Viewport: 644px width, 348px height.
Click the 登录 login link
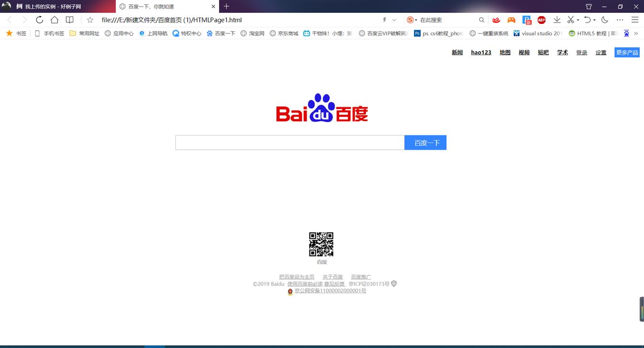[582, 53]
